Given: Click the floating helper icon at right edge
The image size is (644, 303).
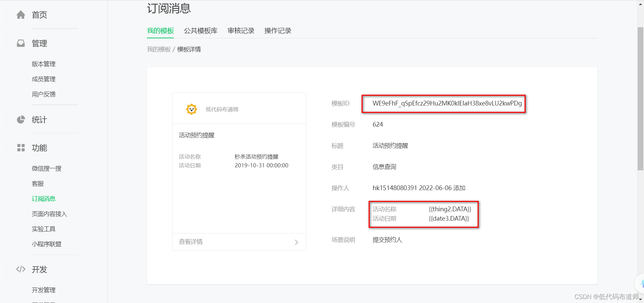Looking at the screenshot, I should (x=640, y=284).
